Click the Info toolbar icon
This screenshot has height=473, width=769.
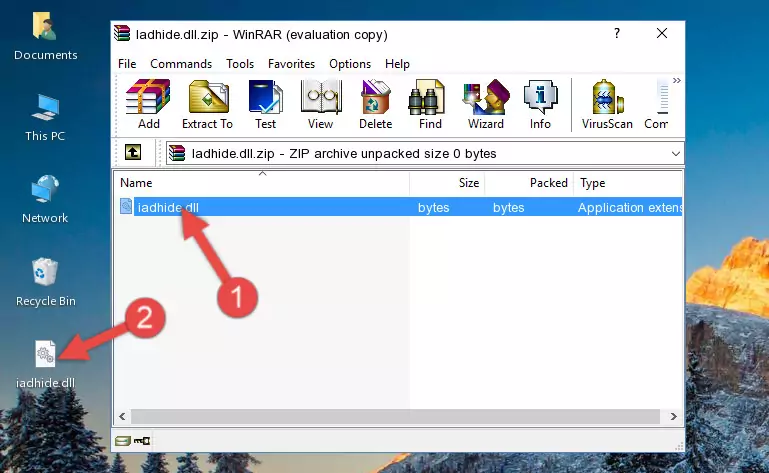tap(540, 105)
